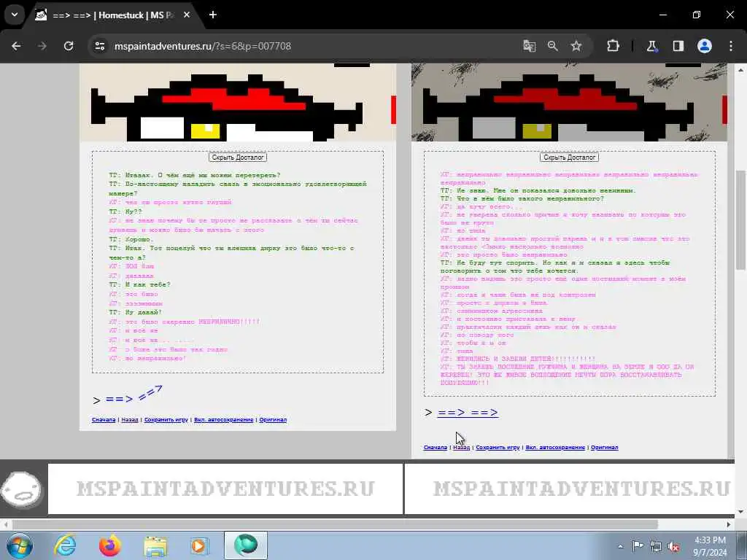747x560 pixels.
Task: Show hidden system tray icons
Action: coord(620,546)
